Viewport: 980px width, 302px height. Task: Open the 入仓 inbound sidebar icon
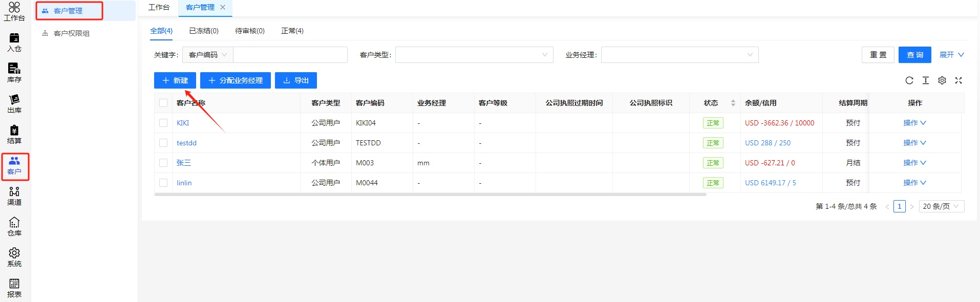click(14, 42)
